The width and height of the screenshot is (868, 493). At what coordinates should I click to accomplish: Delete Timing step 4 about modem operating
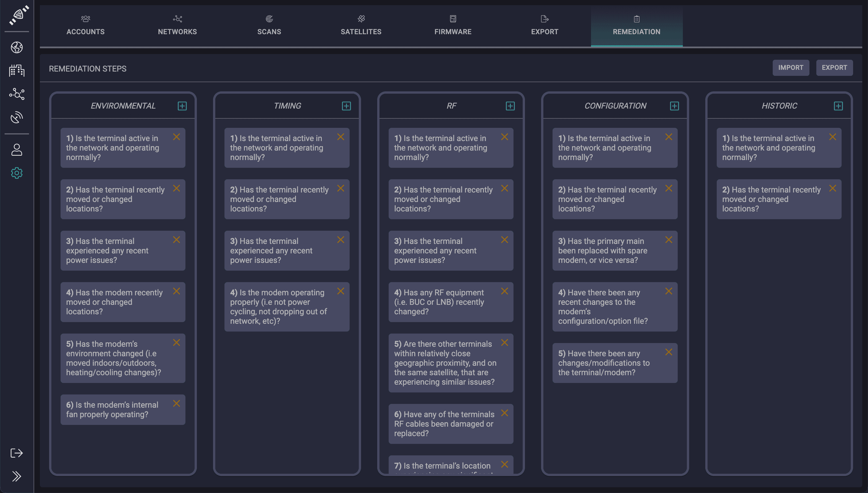[x=341, y=291]
